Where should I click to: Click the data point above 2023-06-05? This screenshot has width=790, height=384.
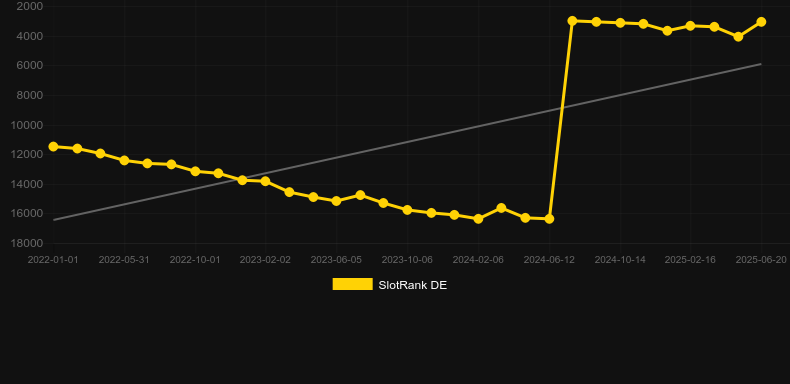[x=337, y=201]
